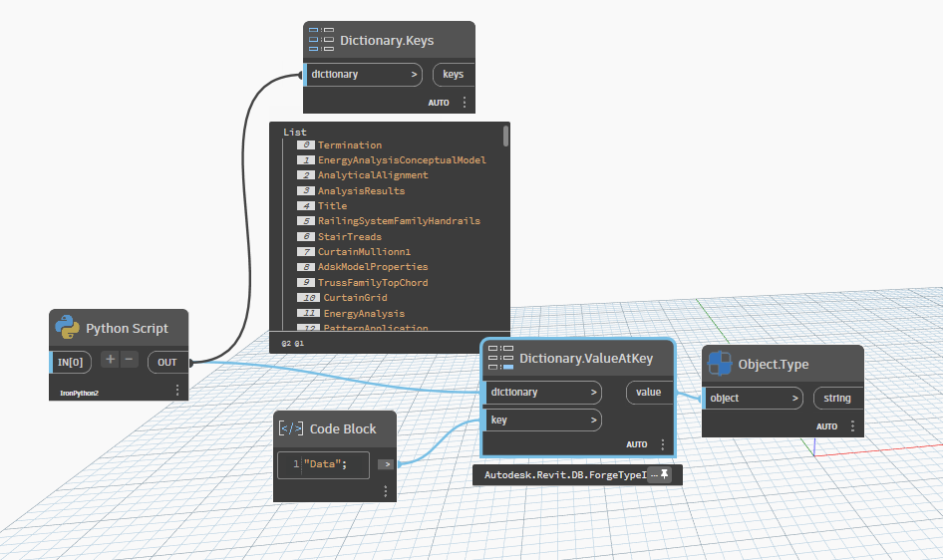The width and height of the screenshot is (943, 560).
Task: Select the EnergyAnalysis list item
Action: coord(364,313)
